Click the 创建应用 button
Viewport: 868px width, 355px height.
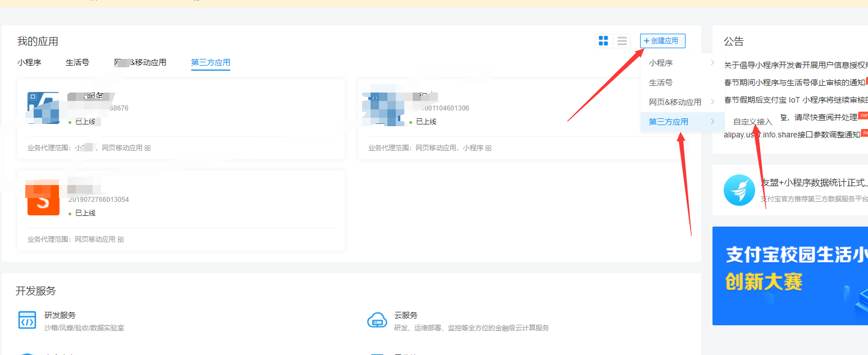coord(663,41)
